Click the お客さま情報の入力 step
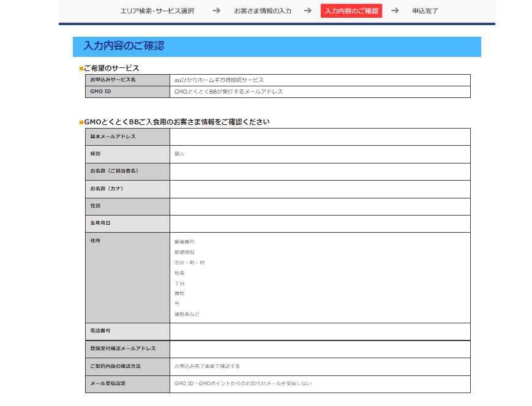 [x=262, y=11]
